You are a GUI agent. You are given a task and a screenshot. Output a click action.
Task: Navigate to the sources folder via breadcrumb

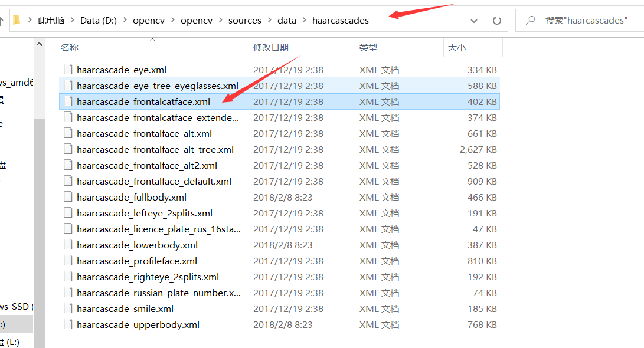244,19
